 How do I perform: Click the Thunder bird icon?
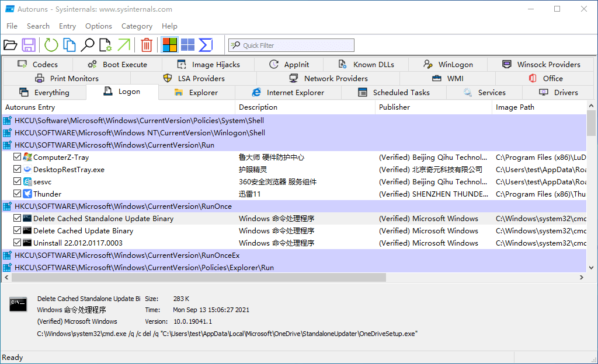(x=27, y=194)
